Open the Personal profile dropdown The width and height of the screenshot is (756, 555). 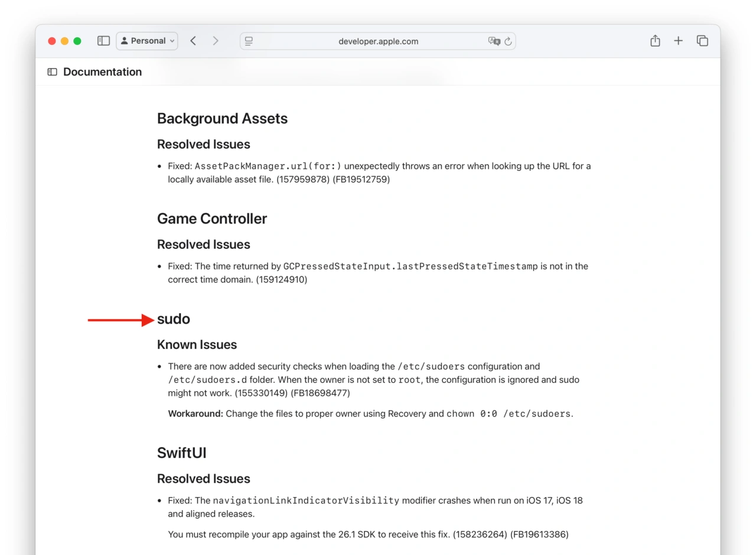[147, 41]
